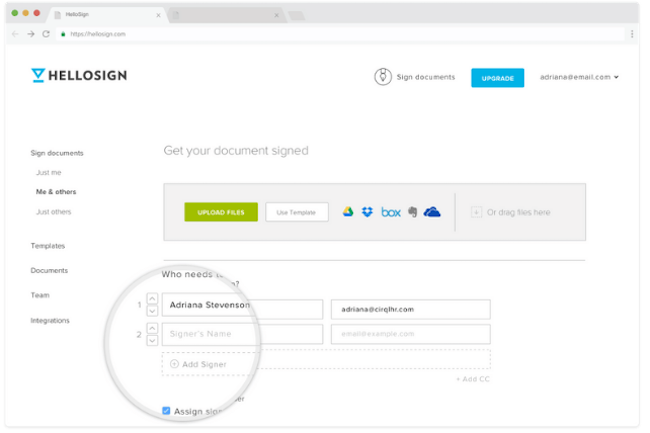Go back in browser

point(15,34)
